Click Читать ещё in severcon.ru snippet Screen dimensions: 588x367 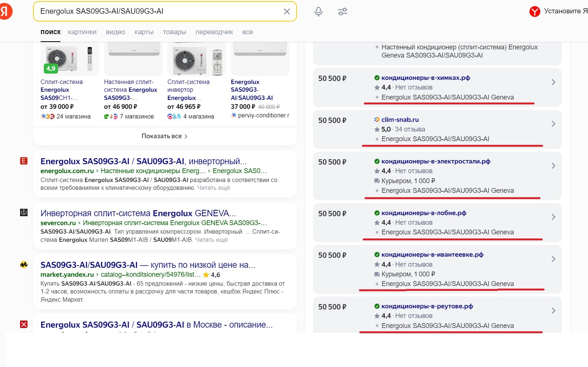(211, 240)
